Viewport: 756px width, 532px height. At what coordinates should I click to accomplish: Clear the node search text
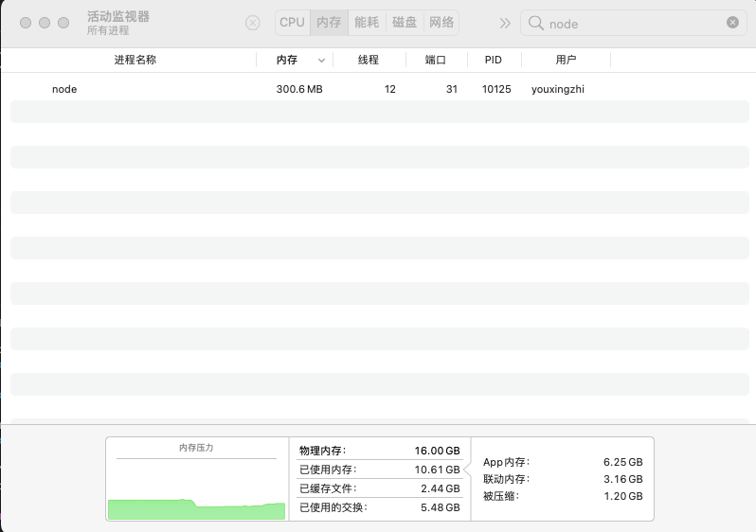(732, 22)
